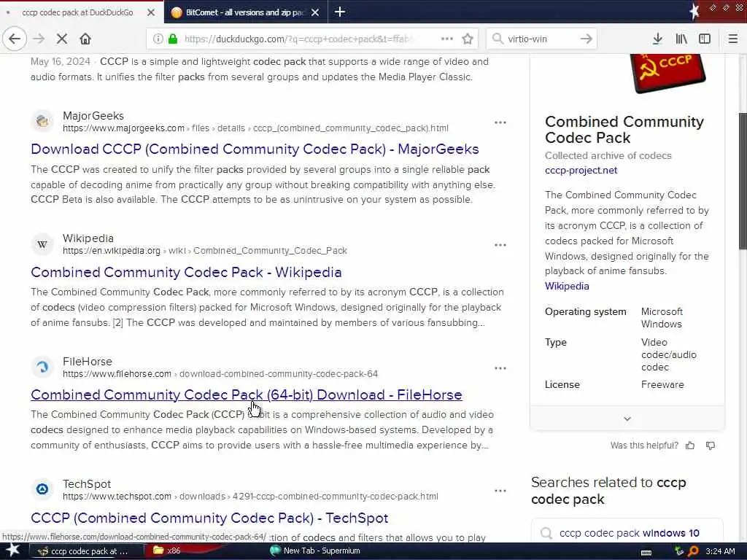Click the keyboard tray icon
This screenshot has height=560, width=747.
pyautogui.click(x=646, y=553)
